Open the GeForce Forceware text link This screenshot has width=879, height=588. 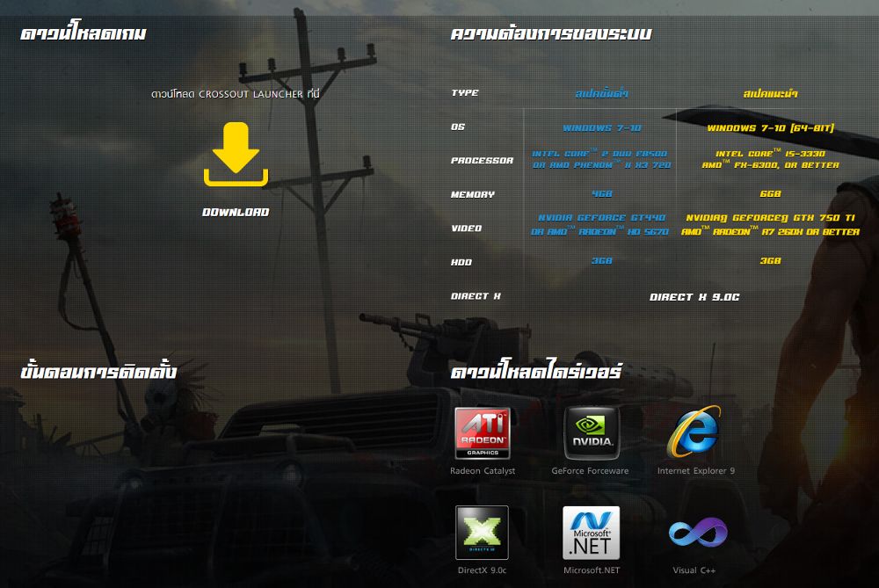coord(590,471)
